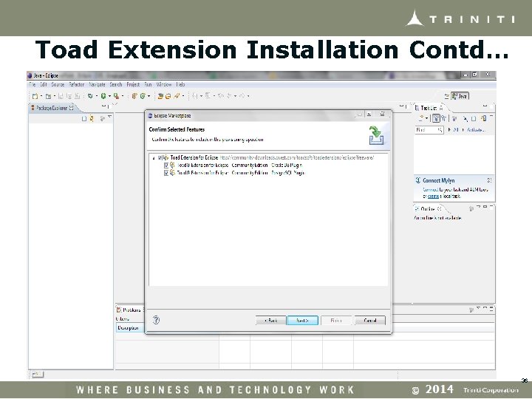The image size is (532, 399).
Task: Toggle the Toad Extension for Eclipse parent checkbox
Action: 160,158
